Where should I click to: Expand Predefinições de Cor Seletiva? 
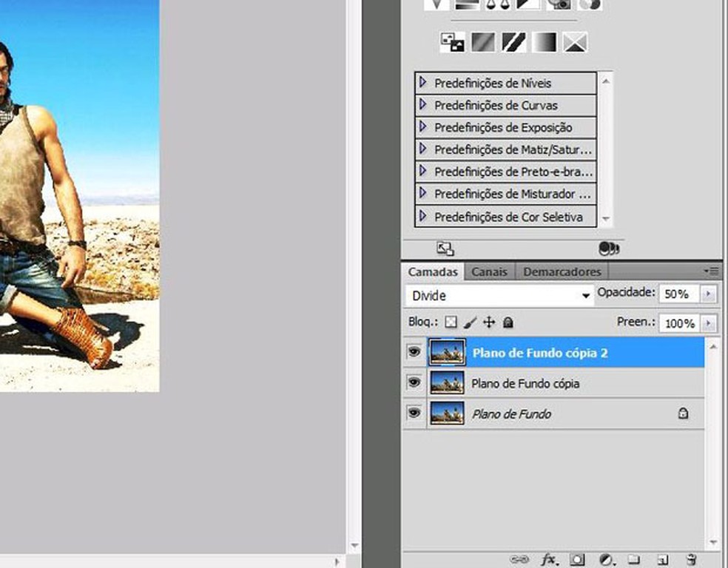coord(422,216)
